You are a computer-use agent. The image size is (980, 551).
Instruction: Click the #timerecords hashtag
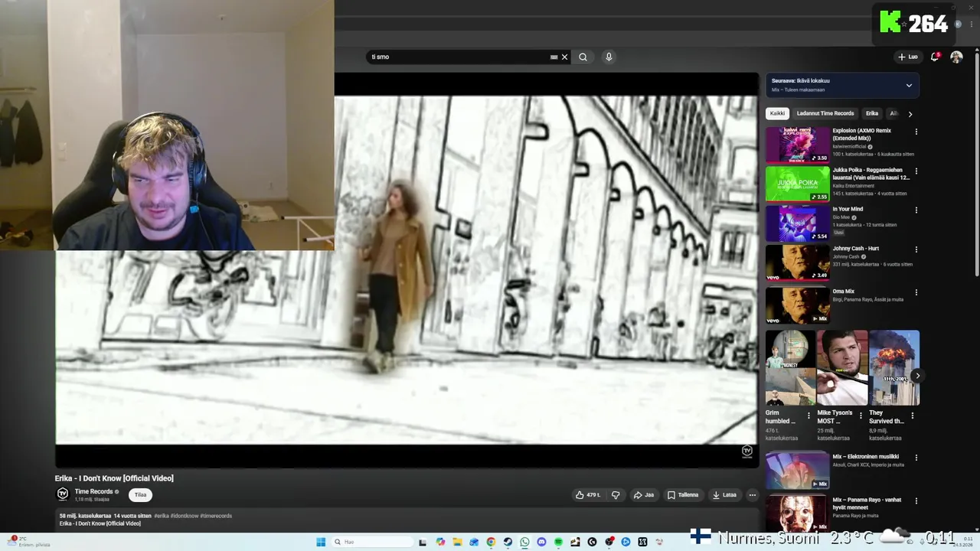click(x=216, y=516)
